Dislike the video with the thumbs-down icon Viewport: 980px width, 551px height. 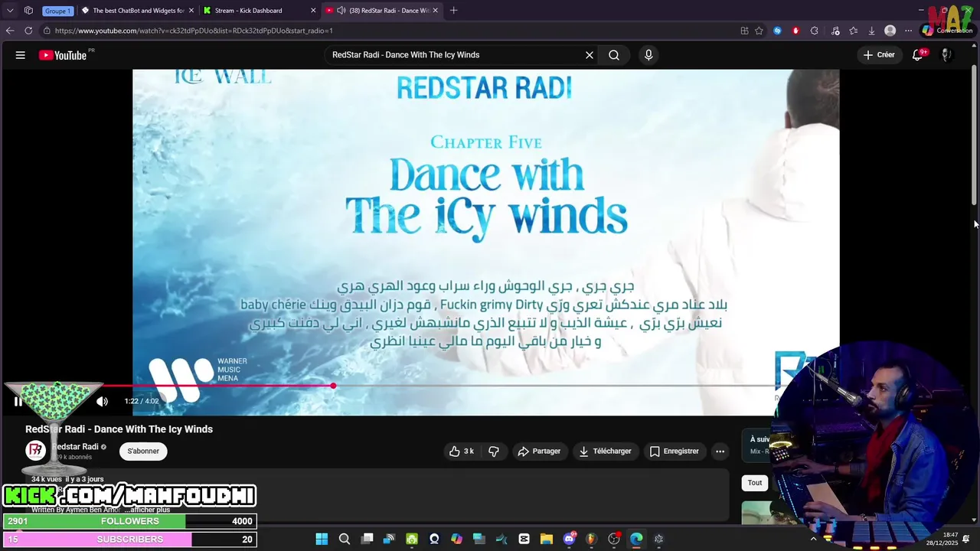494,452
